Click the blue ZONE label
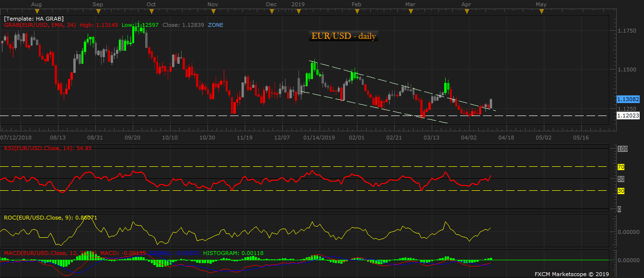 click(215, 25)
